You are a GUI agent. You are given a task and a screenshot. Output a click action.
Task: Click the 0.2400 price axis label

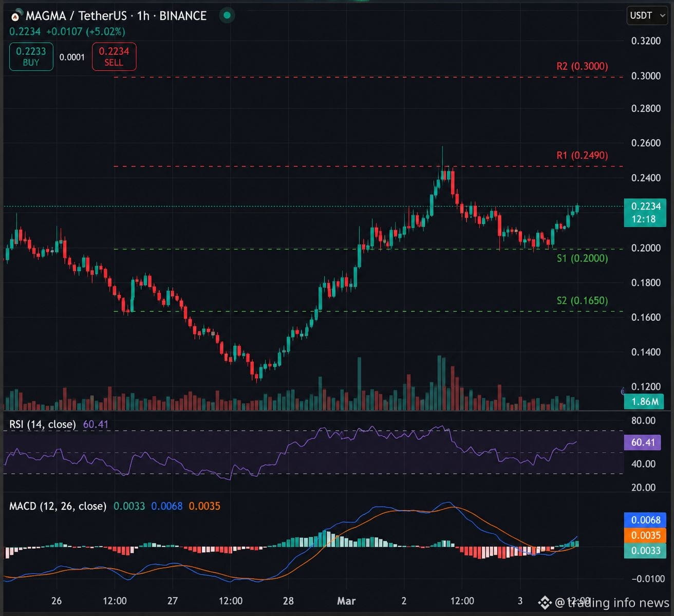coord(646,178)
